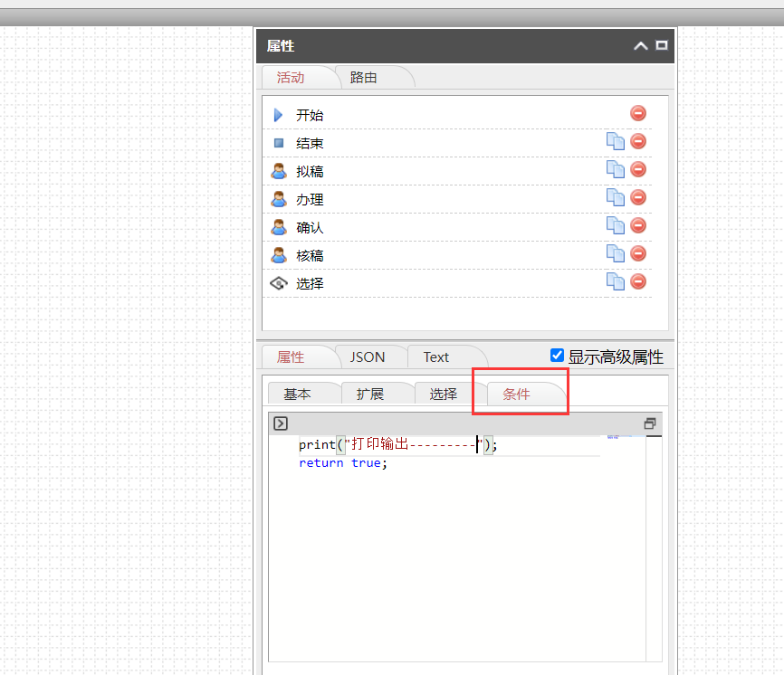This screenshot has width=784, height=675.
Task: Copy the 结束 activity
Action: point(615,141)
